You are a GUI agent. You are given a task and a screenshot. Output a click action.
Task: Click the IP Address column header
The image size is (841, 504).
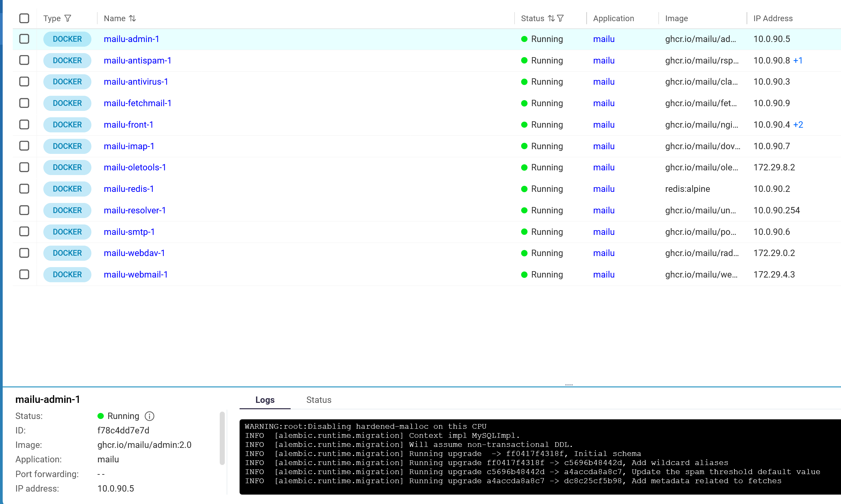[773, 18]
